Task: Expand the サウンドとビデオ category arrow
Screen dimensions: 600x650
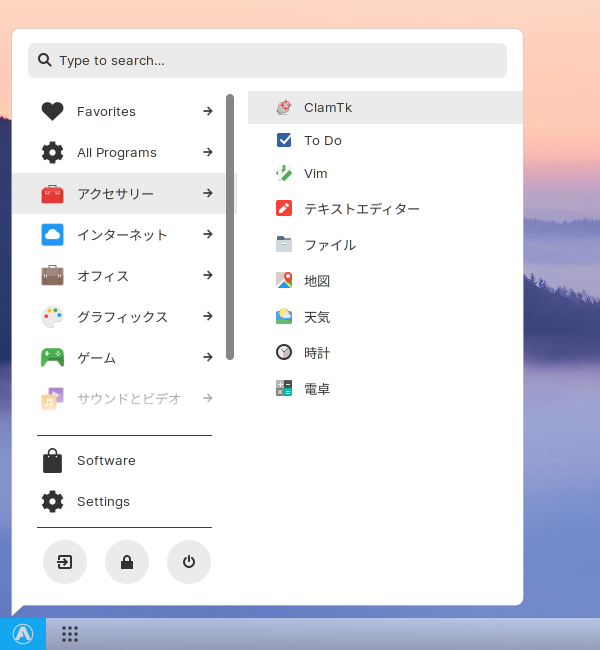Action: [208, 398]
